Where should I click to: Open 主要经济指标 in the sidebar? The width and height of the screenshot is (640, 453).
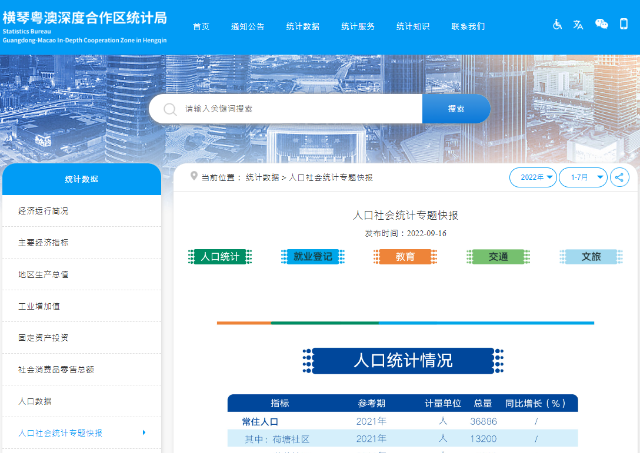click(82, 242)
